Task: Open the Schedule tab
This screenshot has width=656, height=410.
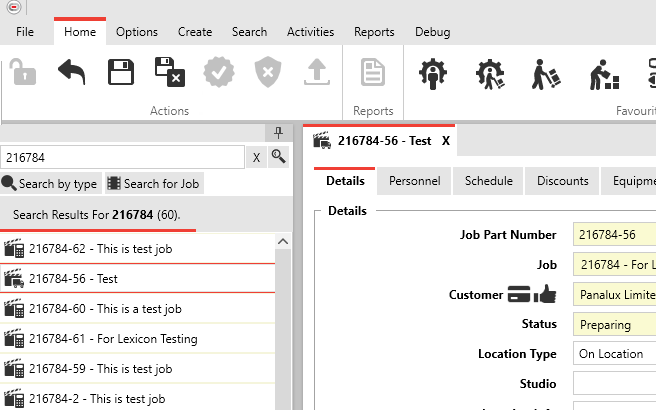Action: [488, 181]
